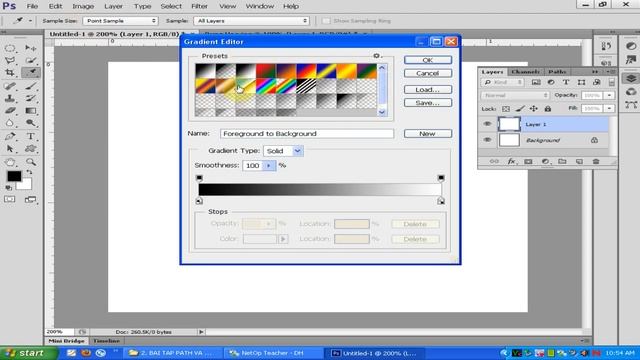Image resolution: width=640 pixels, height=360 pixels.
Task: Select the Eyedropper tool in toolbox
Action: (x=31, y=73)
